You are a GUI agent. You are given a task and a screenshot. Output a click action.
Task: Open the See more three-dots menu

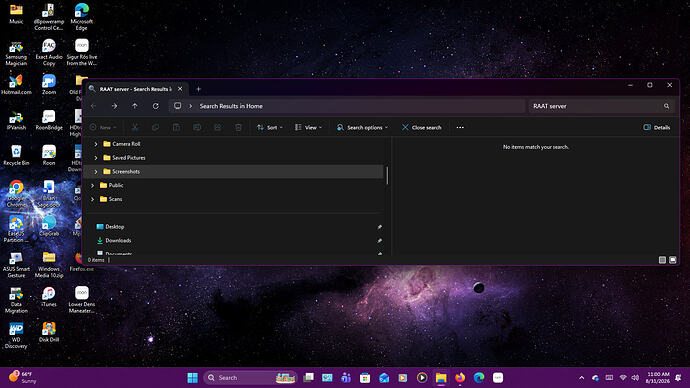pos(460,128)
